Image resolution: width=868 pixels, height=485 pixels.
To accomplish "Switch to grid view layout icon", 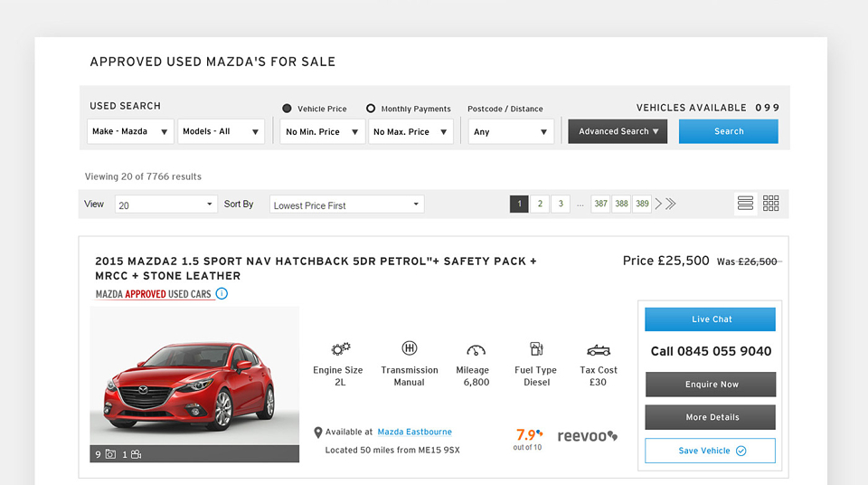I will click(x=770, y=204).
